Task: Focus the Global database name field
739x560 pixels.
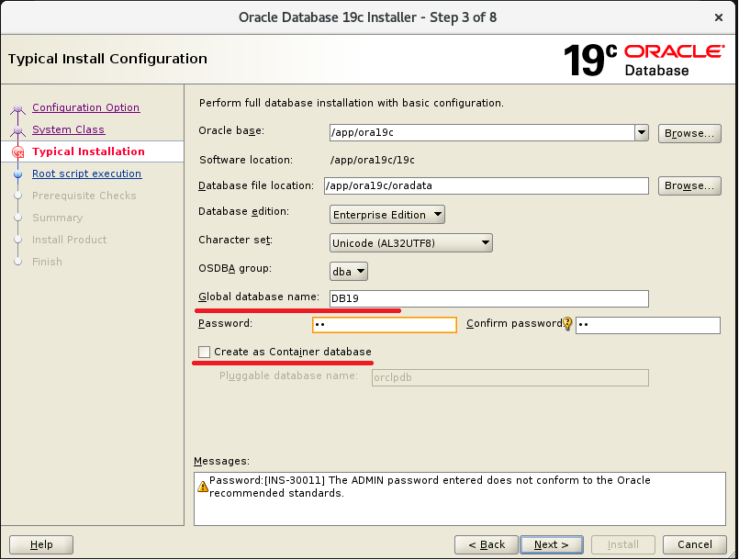Action: click(489, 299)
